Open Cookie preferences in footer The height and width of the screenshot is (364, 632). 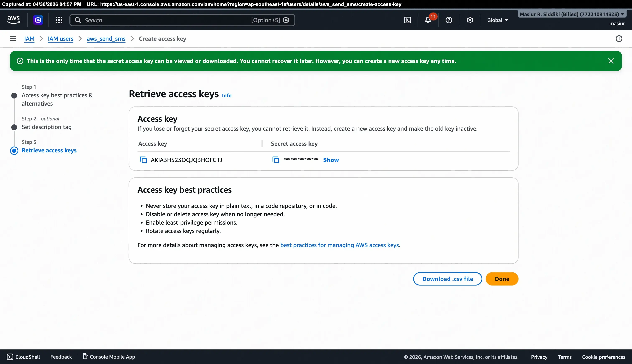pos(603,357)
